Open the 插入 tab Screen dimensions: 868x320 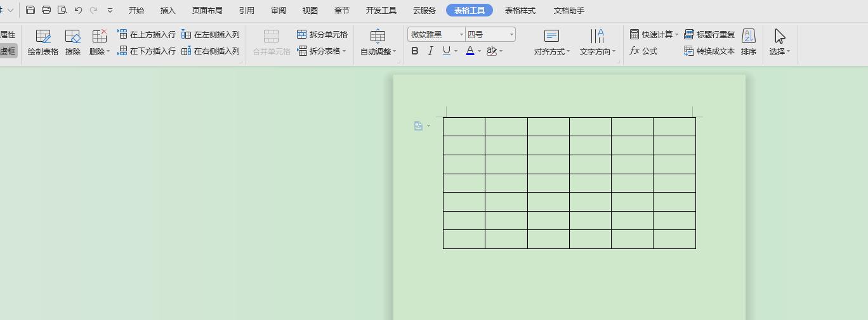click(168, 11)
